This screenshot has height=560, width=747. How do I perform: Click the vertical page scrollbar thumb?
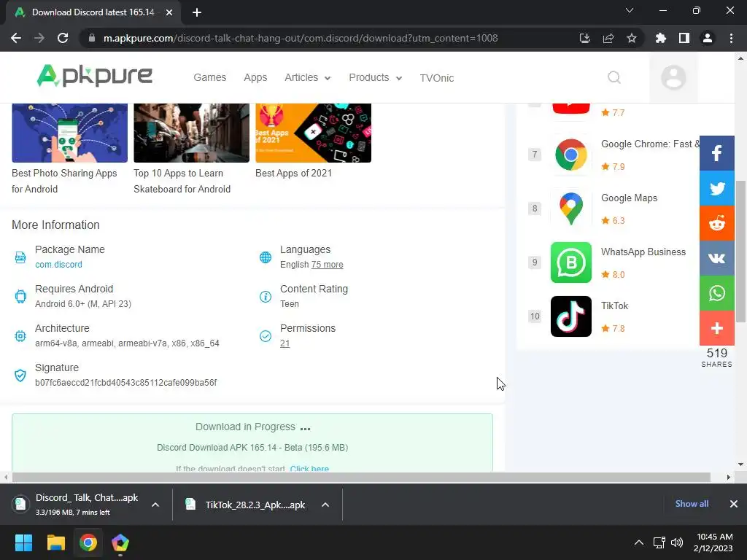(x=740, y=252)
